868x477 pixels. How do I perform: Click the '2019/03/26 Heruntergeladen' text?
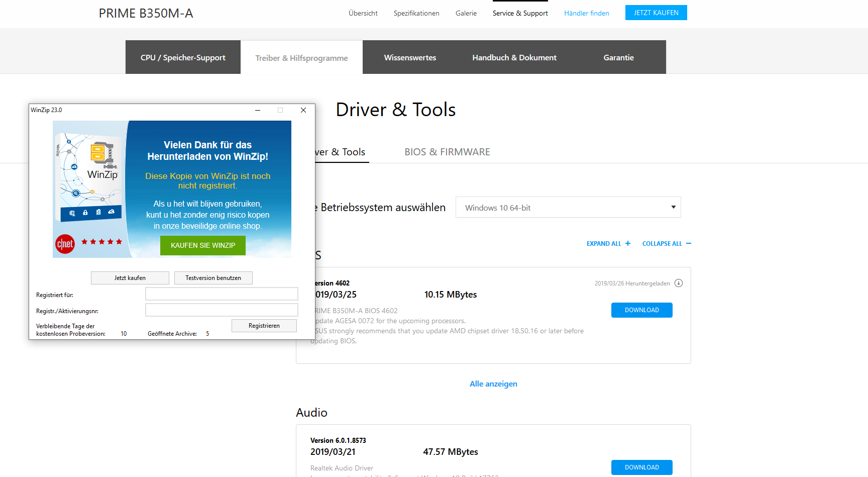(x=632, y=283)
